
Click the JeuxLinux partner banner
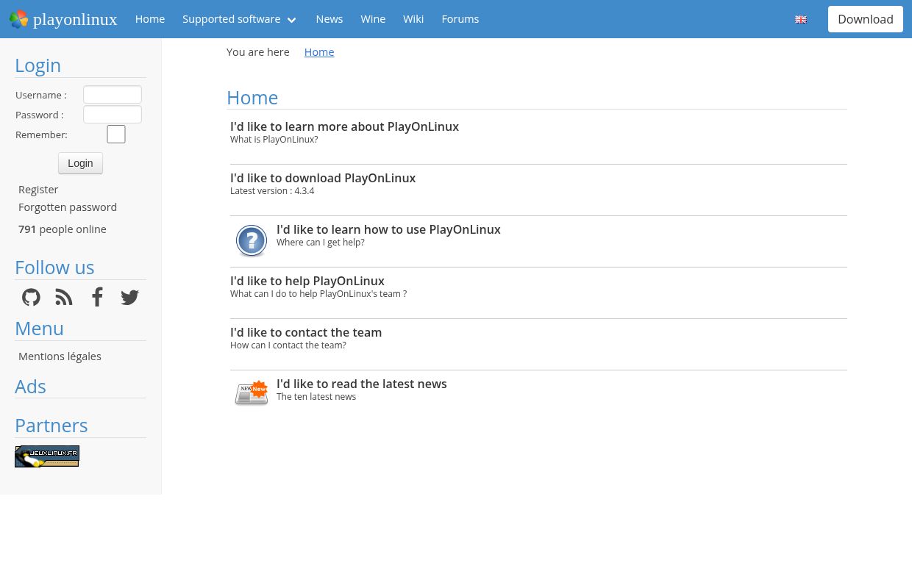click(47, 456)
